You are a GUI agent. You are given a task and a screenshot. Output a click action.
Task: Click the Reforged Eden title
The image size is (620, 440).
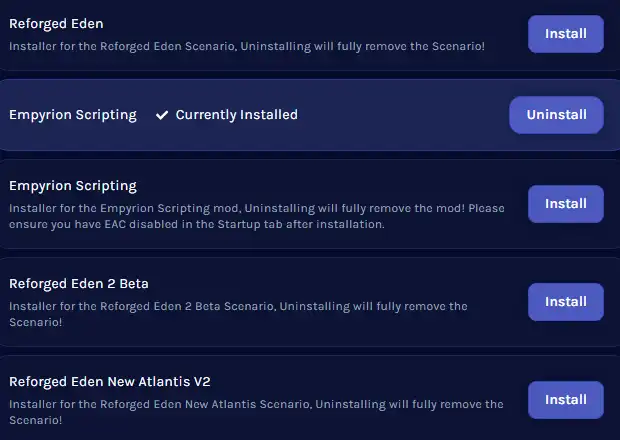56,23
